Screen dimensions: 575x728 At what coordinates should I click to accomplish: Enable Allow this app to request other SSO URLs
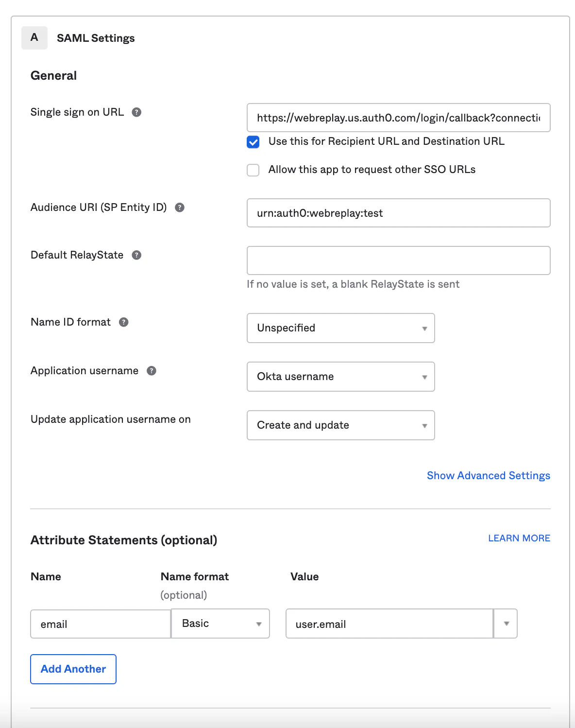253,170
